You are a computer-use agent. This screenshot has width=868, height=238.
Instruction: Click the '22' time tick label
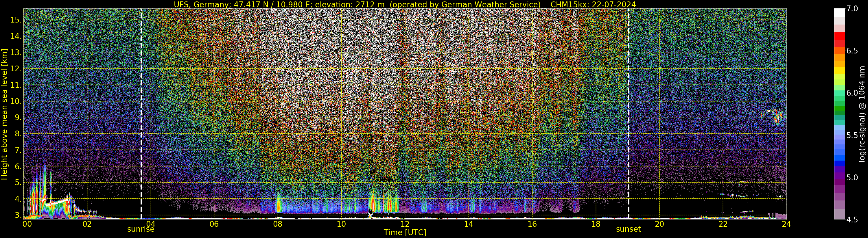723,224
